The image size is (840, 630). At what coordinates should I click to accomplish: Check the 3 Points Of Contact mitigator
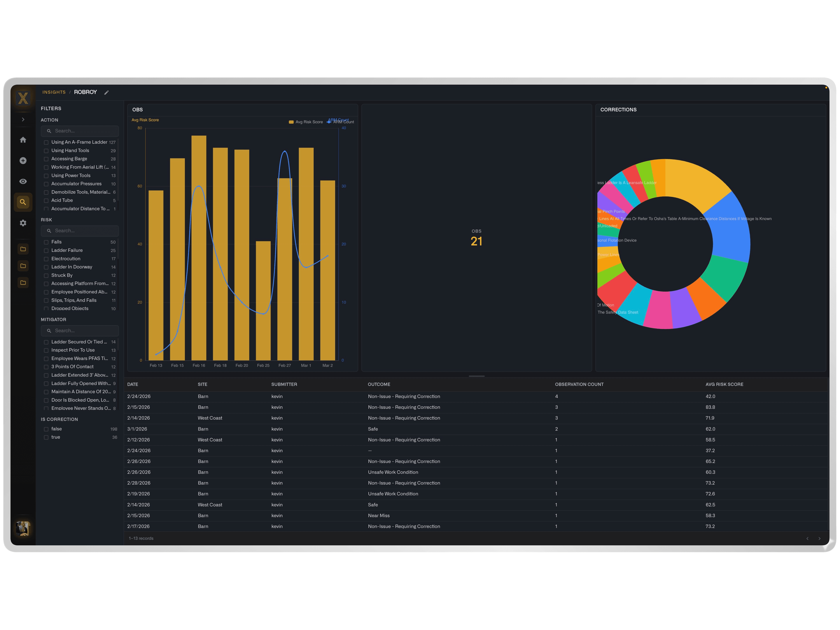(46, 367)
